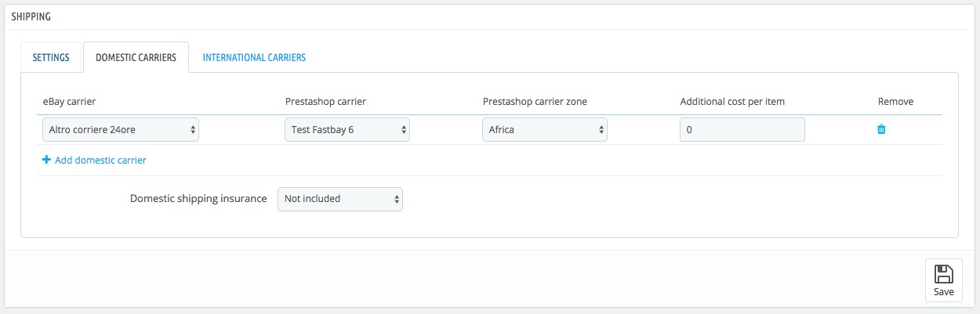Delete carrier row with trash icon
This screenshot has height=314, width=980.
click(x=881, y=129)
